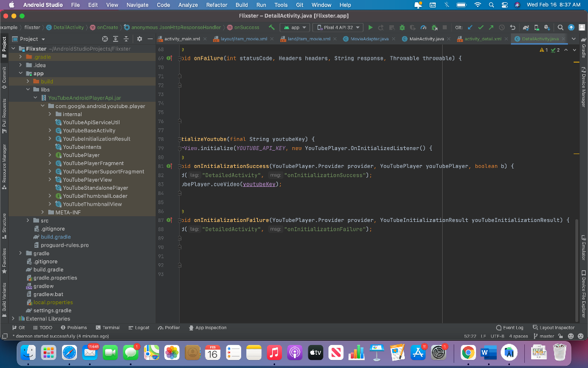The image size is (588, 368).
Task: Hide the Project panel with minus icon
Action: click(x=150, y=39)
